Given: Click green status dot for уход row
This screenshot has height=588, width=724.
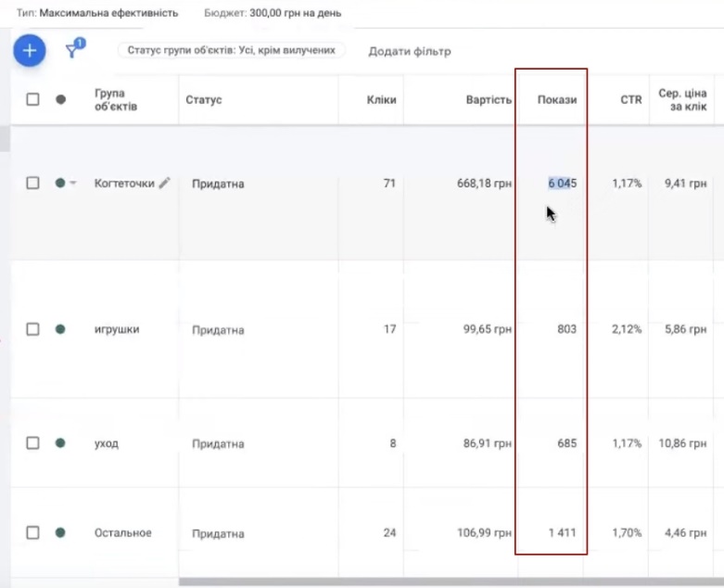Looking at the screenshot, I should pyautogui.click(x=60, y=443).
